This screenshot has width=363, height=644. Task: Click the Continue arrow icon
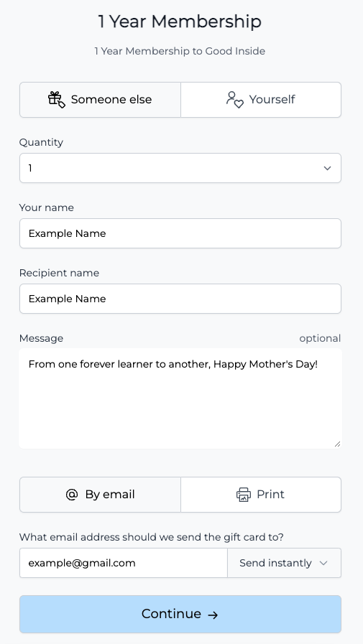(213, 615)
